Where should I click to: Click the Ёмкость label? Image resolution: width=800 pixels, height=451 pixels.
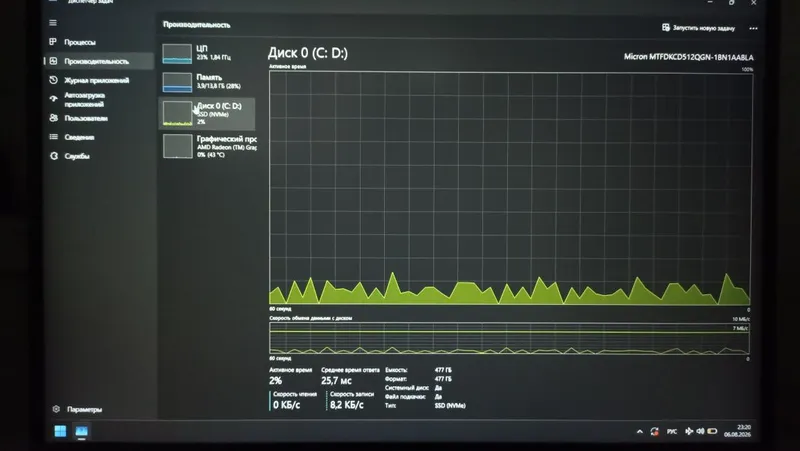[x=396, y=370]
